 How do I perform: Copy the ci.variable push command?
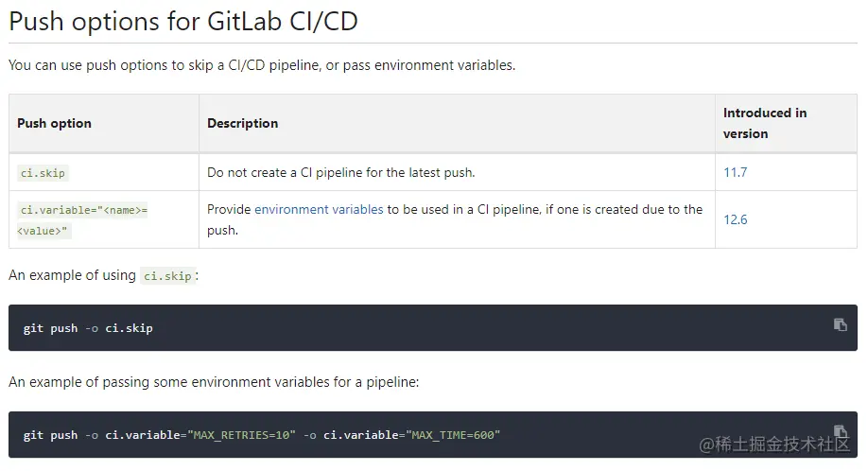pyautogui.click(x=840, y=431)
